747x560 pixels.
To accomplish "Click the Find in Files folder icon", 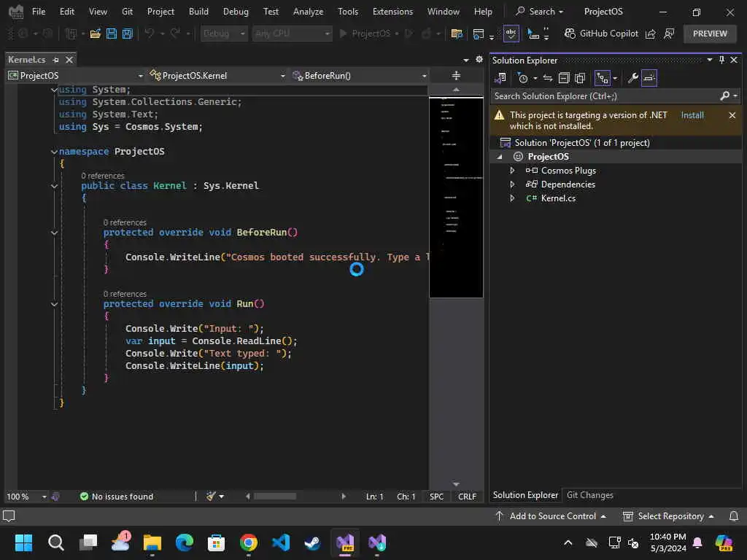I will coord(457,34).
